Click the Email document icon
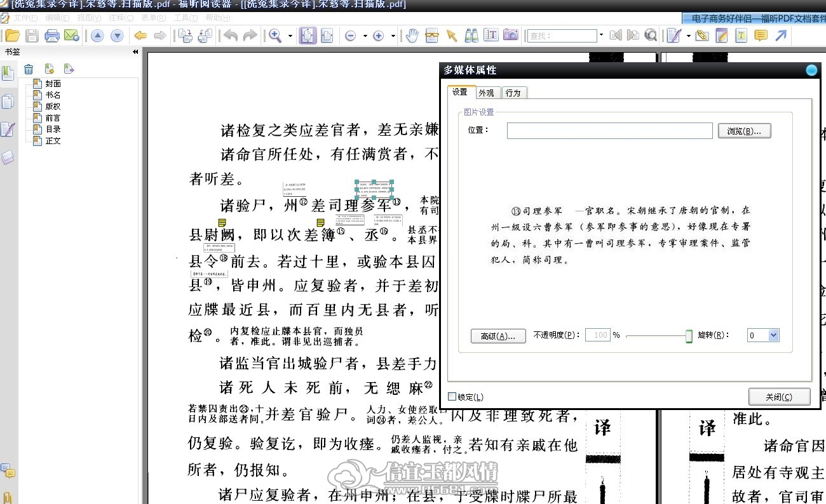 tap(71, 36)
